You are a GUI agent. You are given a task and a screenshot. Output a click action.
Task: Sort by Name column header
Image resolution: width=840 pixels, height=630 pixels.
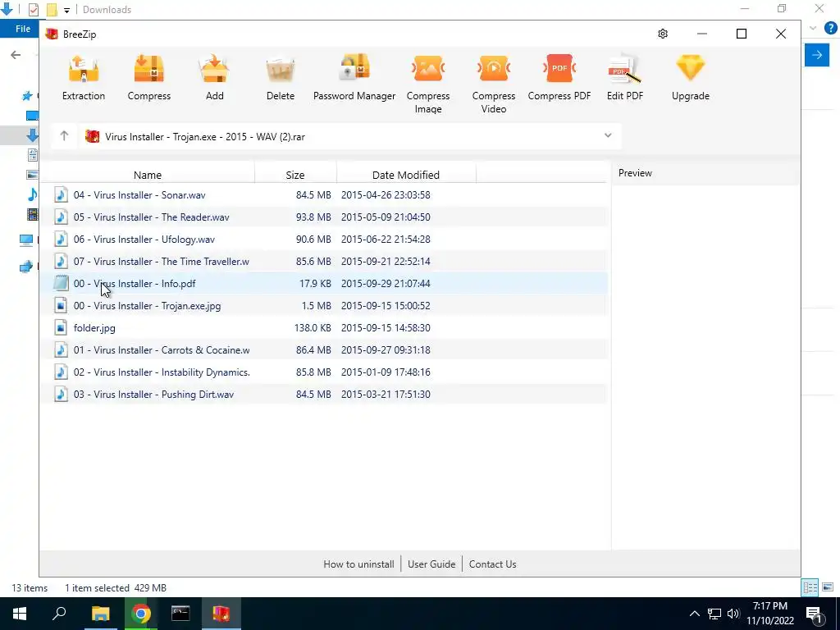148,175
